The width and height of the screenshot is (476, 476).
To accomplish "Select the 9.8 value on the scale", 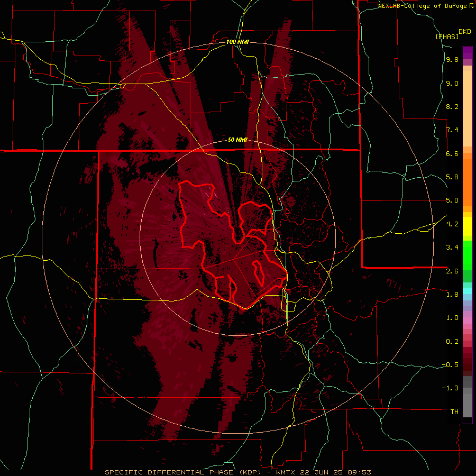I will (x=452, y=59).
